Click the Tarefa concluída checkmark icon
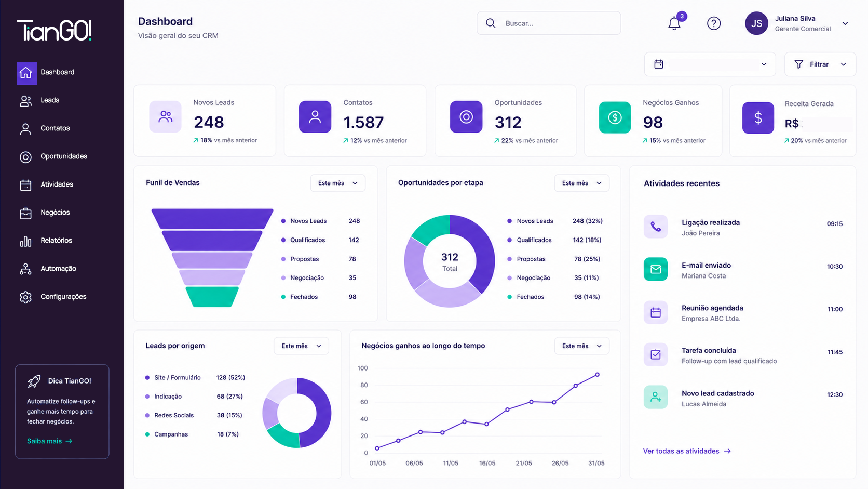 (x=656, y=355)
